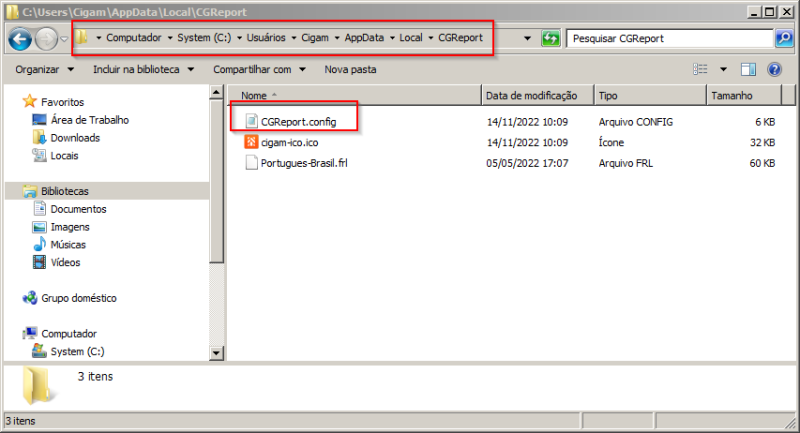Open Área de Trabalho in navigation pane
This screenshot has width=800, height=433.
(90, 120)
